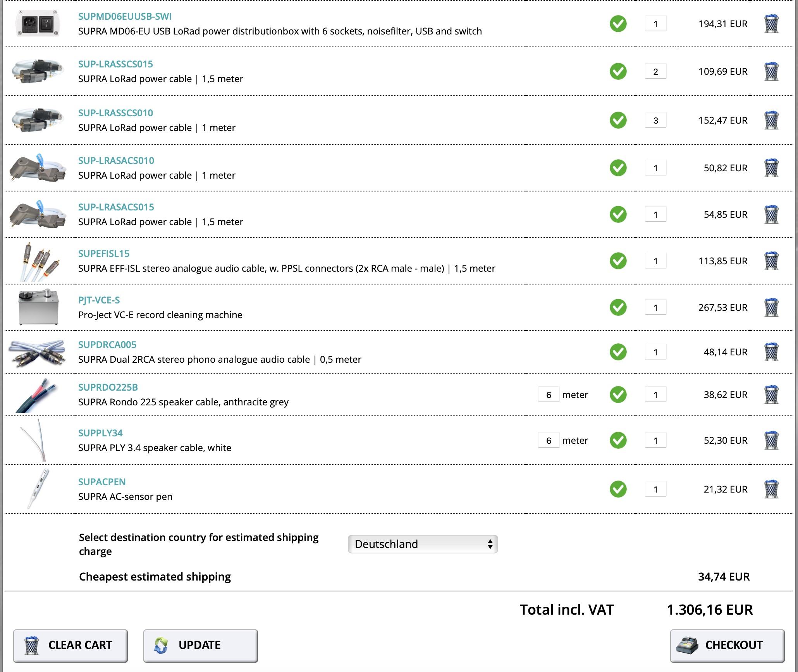
Task: Delete SUPMD06EUUSB-SWI via its trash icon
Action: (x=771, y=24)
